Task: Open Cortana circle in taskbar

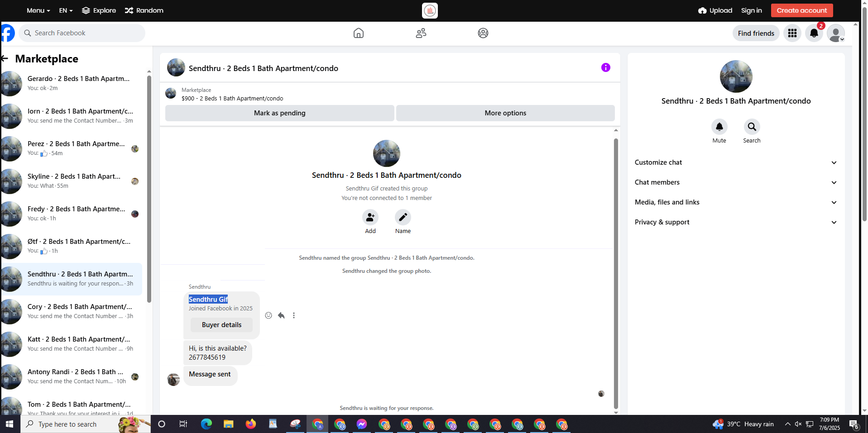Action: point(162,424)
